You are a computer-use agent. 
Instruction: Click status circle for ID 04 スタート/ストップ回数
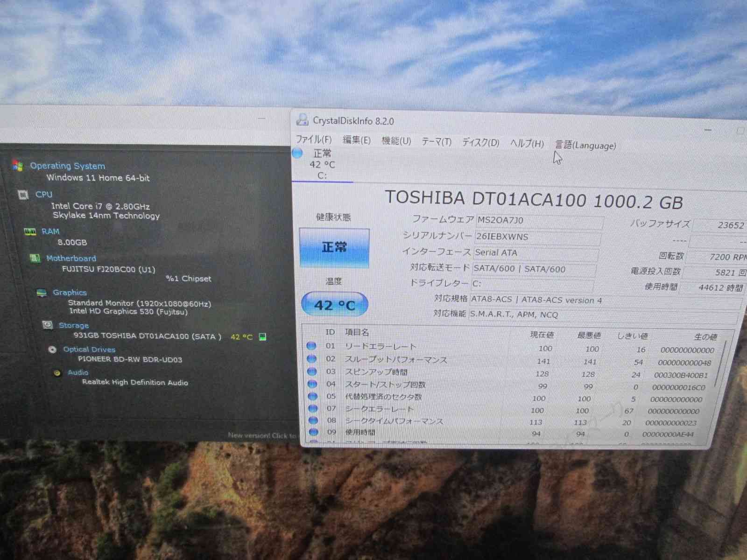(312, 384)
